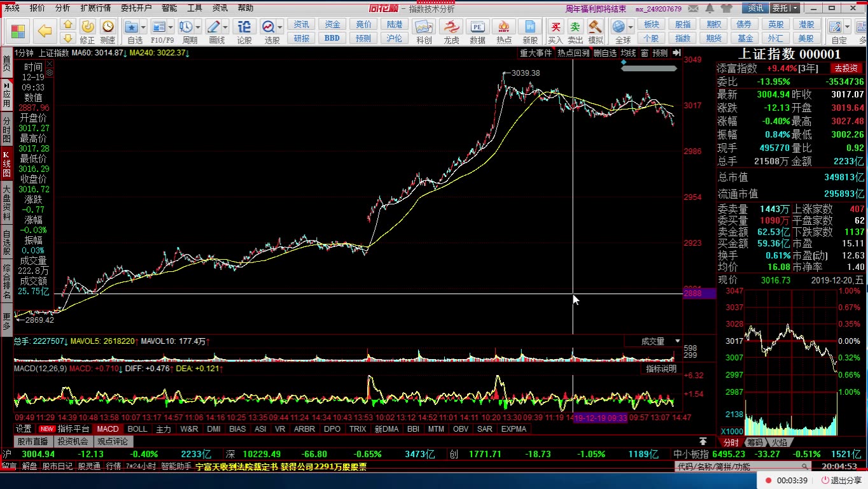
Task: Expand the F10/F9 dropdown arrow
Action: (x=171, y=27)
